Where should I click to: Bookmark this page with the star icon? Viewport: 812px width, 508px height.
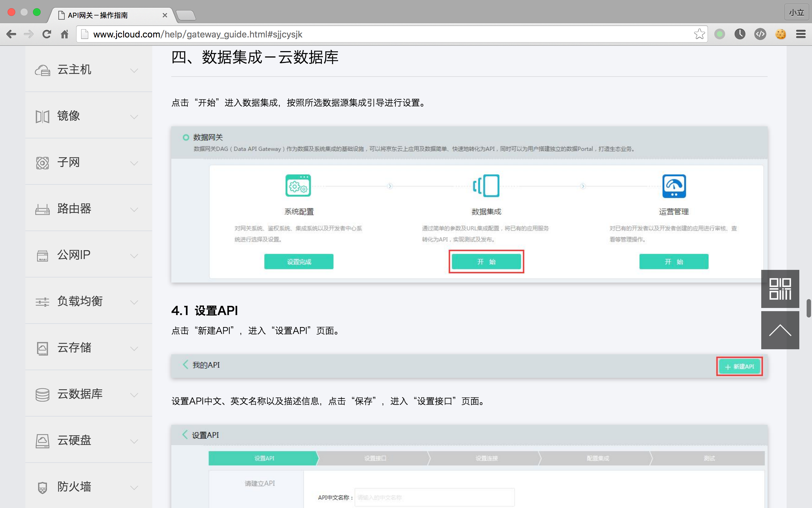point(700,34)
